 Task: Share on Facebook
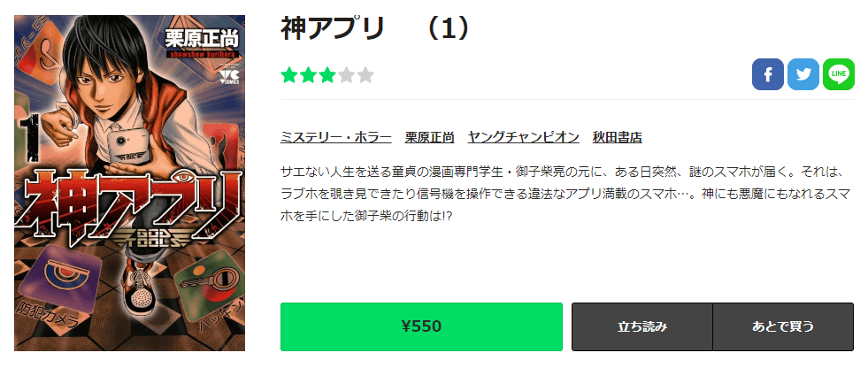point(768,75)
